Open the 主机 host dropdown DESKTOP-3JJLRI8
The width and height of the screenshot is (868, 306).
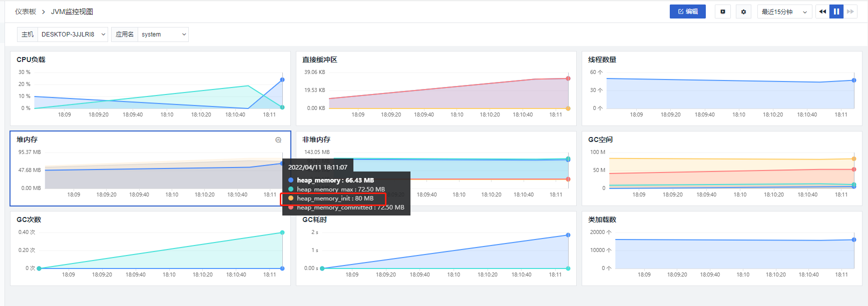coord(73,34)
